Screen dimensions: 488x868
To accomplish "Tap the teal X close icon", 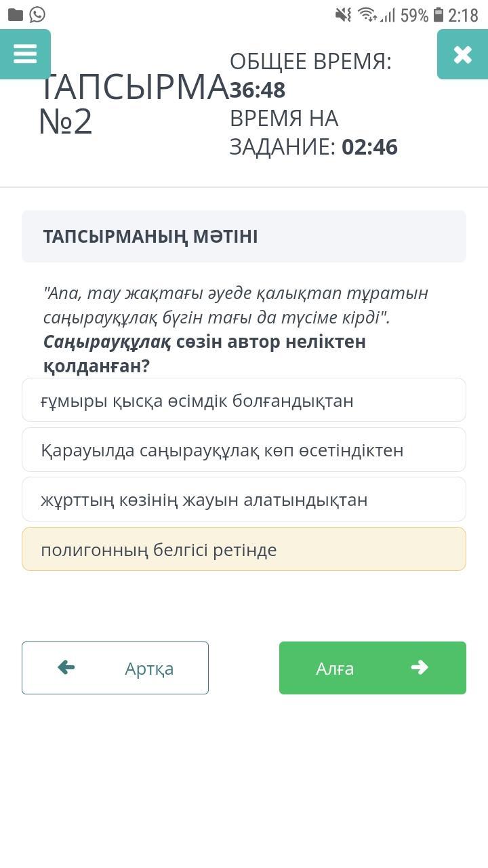I will pyautogui.click(x=462, y=54).
